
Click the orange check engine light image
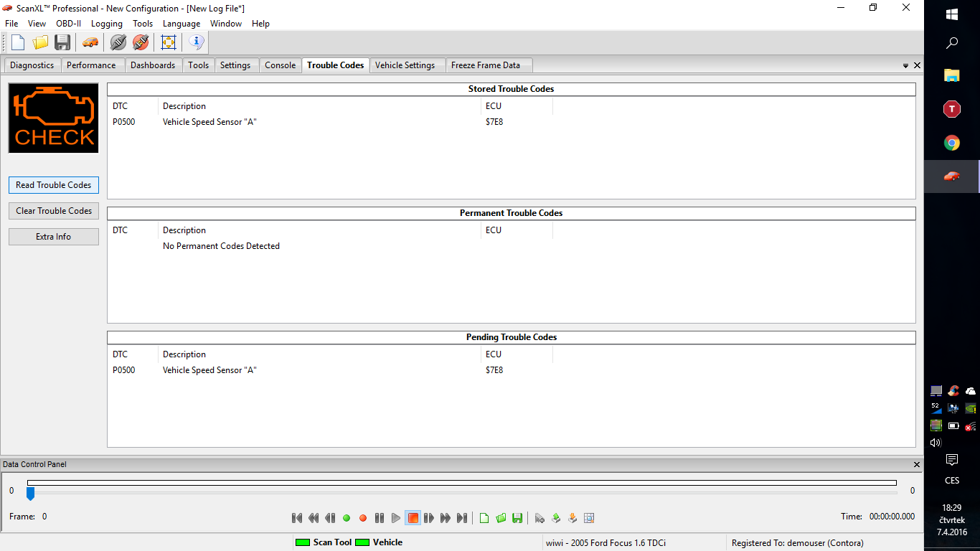(x=54, y=118)
